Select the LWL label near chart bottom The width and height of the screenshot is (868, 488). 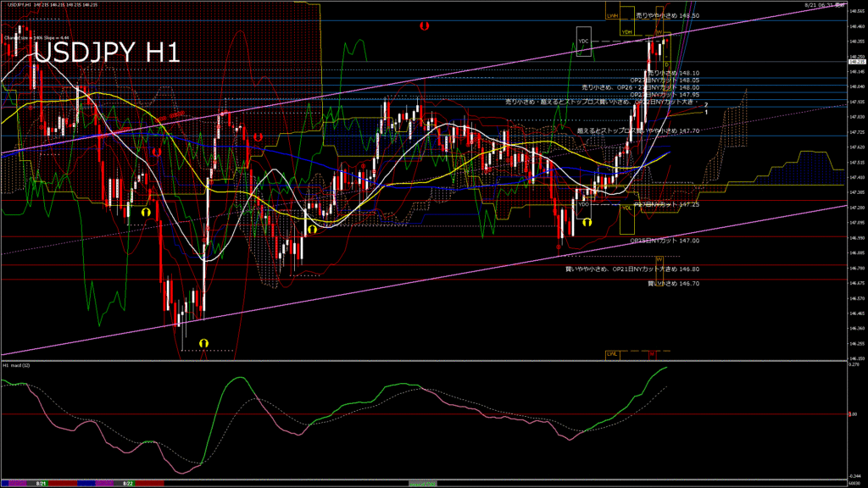pos(611,352)
